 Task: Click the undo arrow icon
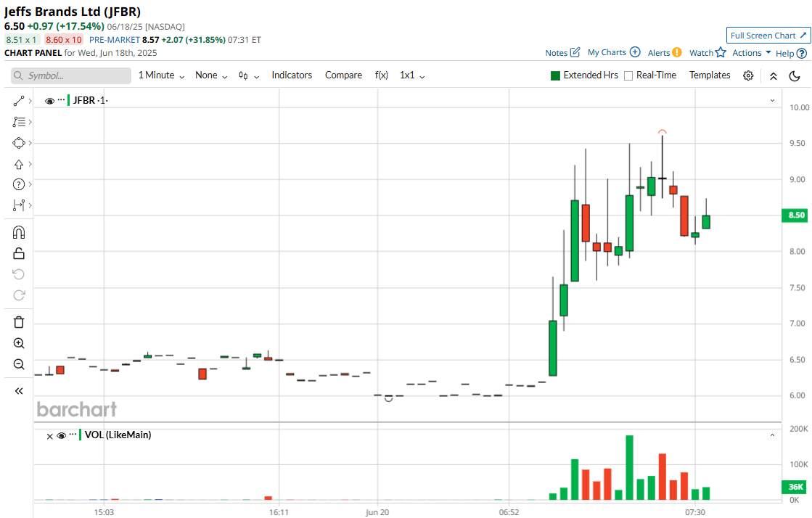(x=19, y=274)
